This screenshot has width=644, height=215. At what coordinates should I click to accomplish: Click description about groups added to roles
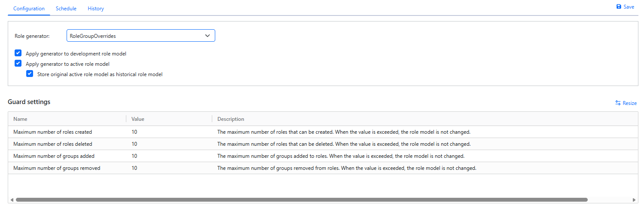[x=341, y=156]
